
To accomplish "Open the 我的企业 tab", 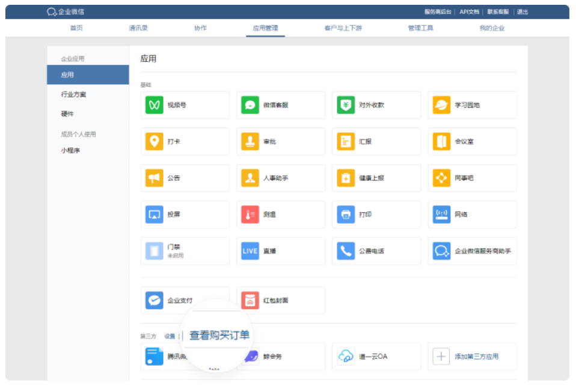I will pos(492,28).
